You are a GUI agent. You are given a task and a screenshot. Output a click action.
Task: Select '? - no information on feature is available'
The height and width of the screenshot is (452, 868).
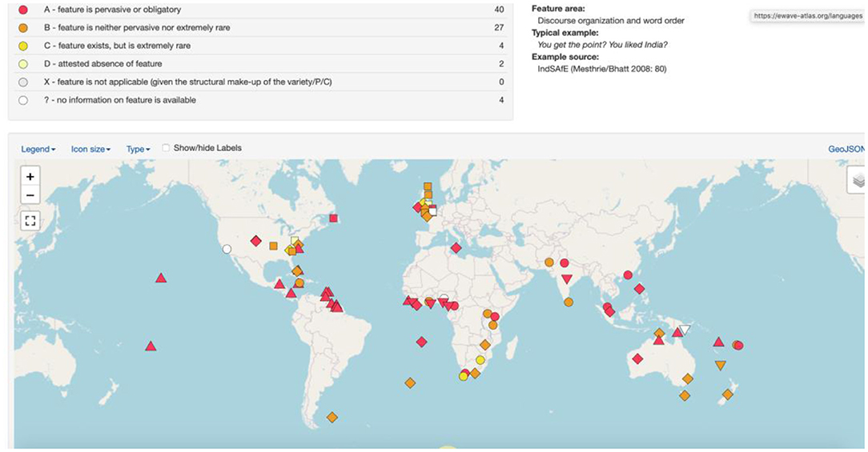[x=120, y=100]
